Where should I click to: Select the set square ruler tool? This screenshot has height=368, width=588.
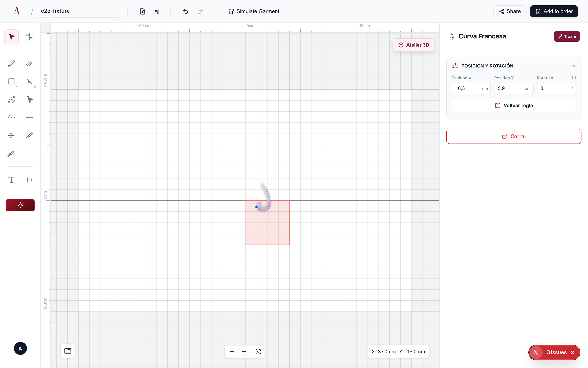pos(29,82)
